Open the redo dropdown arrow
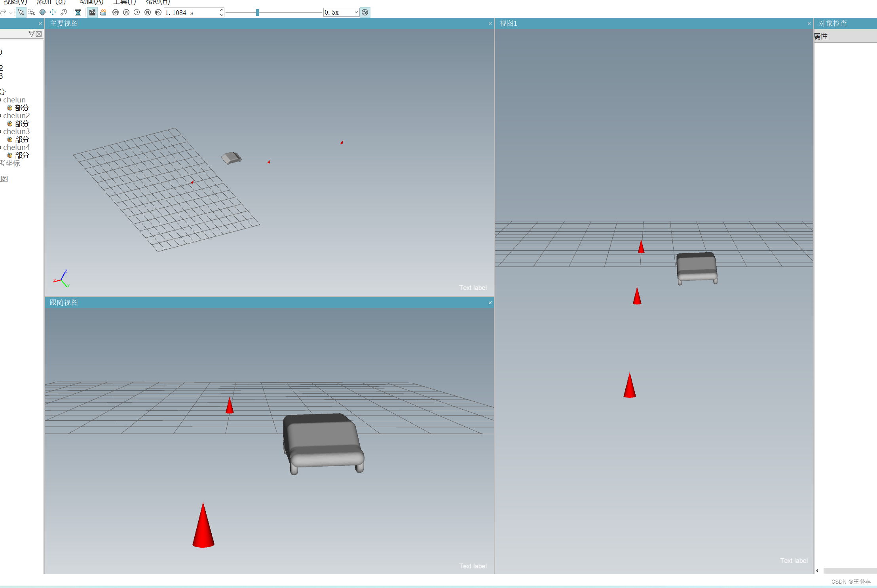Image resolution: width=877 pixels, height=588 pixels. 11,12
